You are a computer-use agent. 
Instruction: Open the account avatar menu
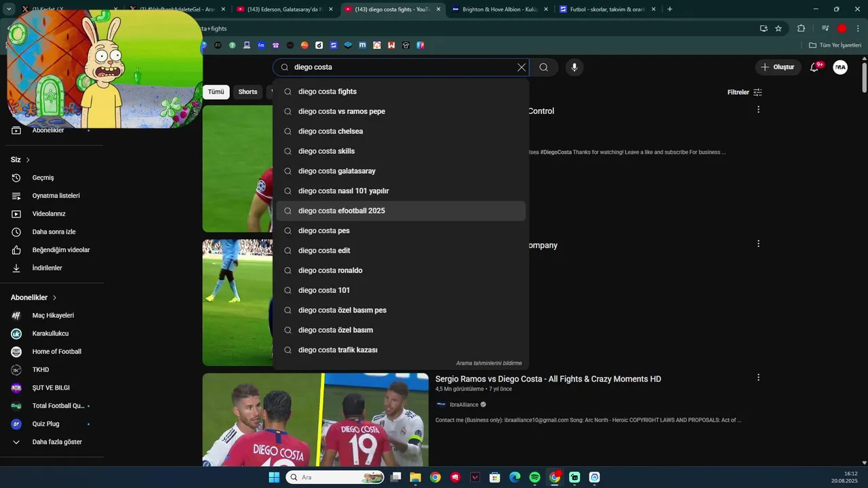840,67
